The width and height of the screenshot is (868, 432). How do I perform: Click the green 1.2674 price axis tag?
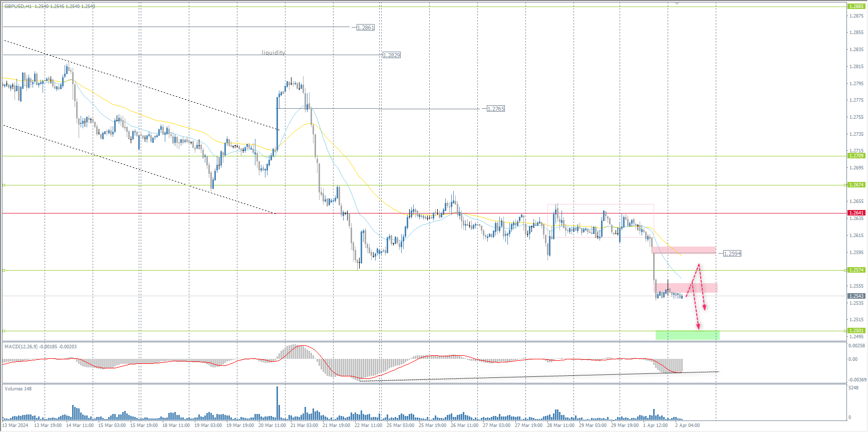point(856,185)
